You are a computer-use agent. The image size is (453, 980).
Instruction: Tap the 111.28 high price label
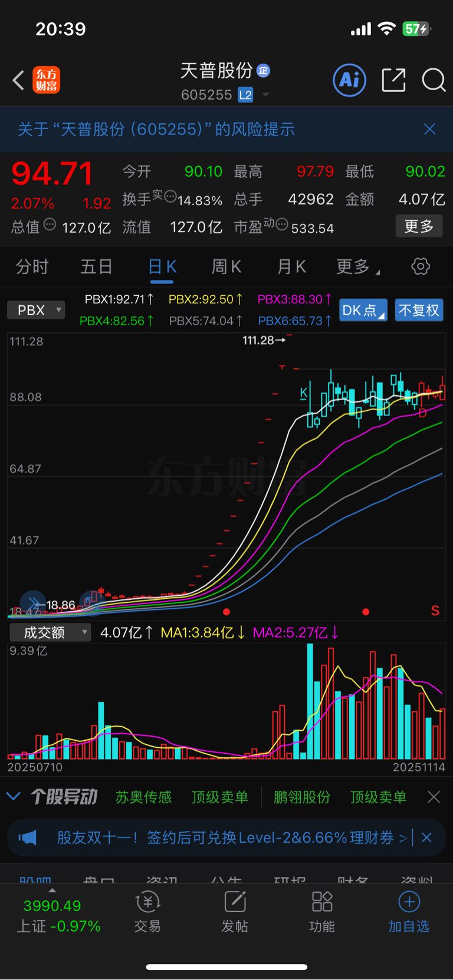click(264, 340)
